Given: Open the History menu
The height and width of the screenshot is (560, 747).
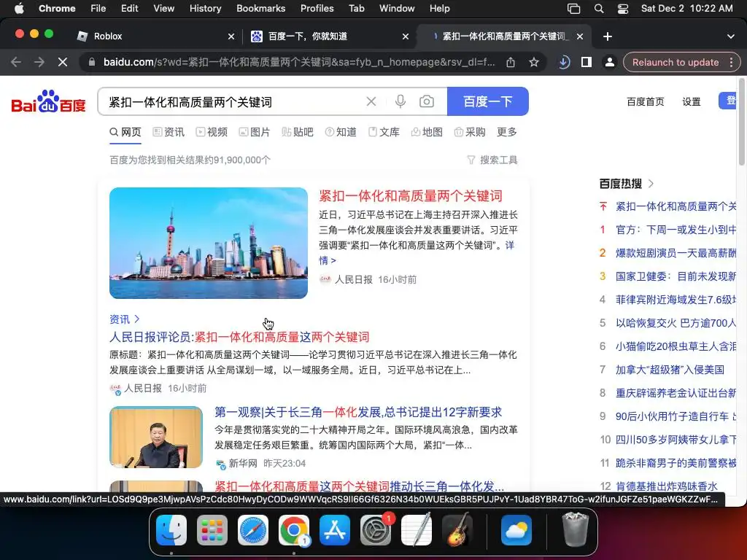Looking at the screenshot, I should 205,9.
